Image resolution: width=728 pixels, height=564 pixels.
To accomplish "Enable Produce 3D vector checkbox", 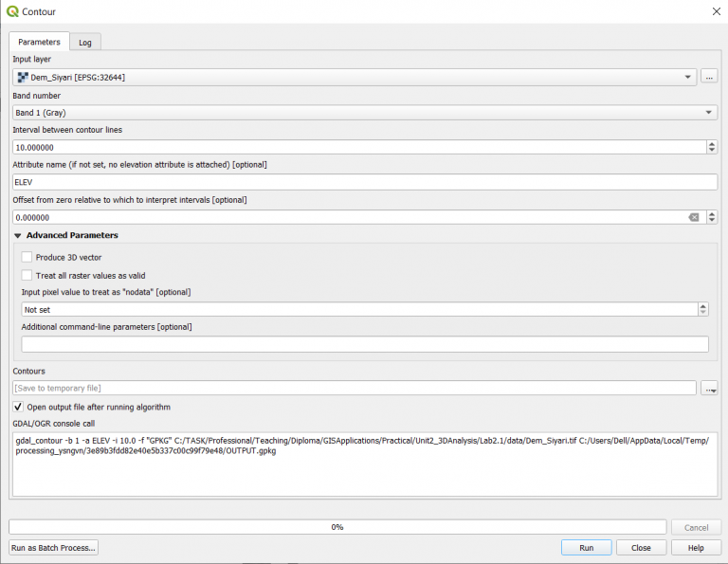I will [x=27, y=257].
